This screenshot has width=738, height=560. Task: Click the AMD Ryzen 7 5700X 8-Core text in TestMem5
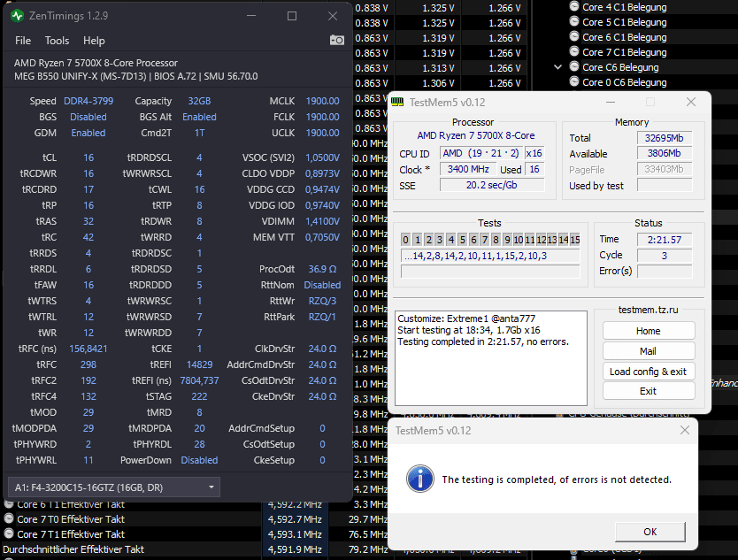point(476,135)
